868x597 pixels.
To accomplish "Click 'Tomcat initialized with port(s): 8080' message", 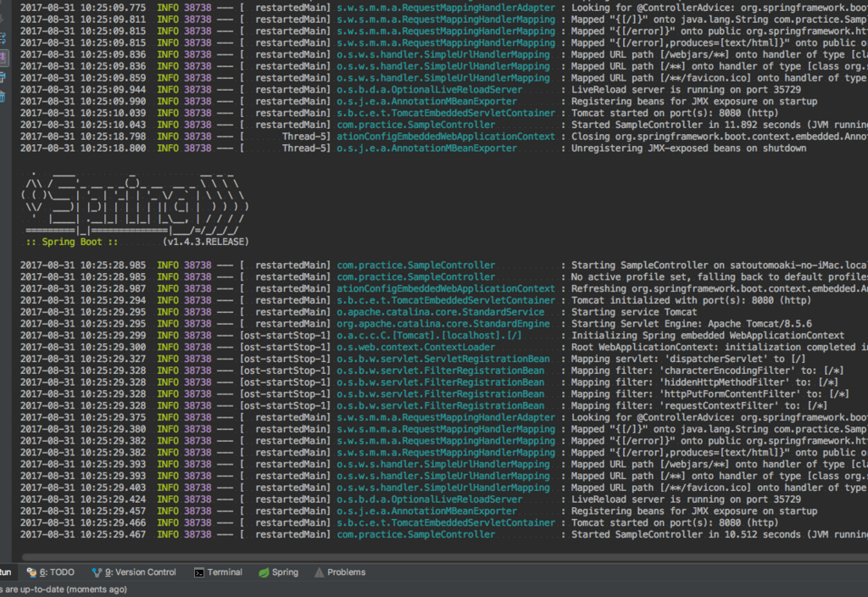I will (x=691, y=300).
